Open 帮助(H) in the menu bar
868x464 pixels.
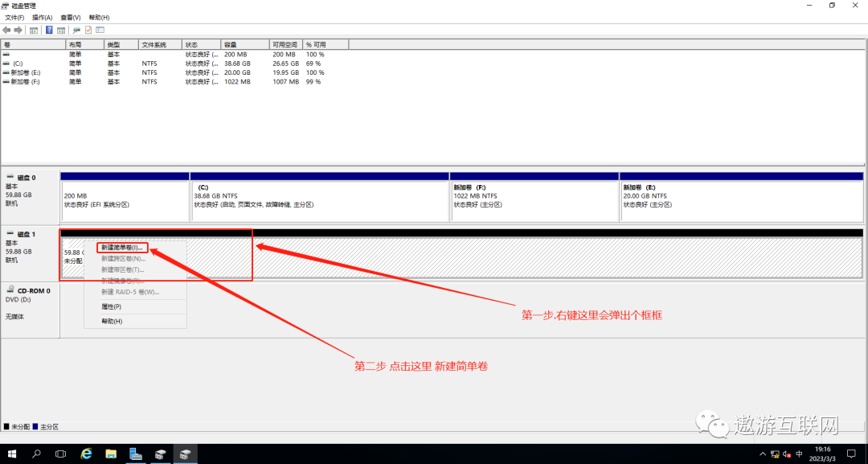pyautogui.click(x=99, y=18)
